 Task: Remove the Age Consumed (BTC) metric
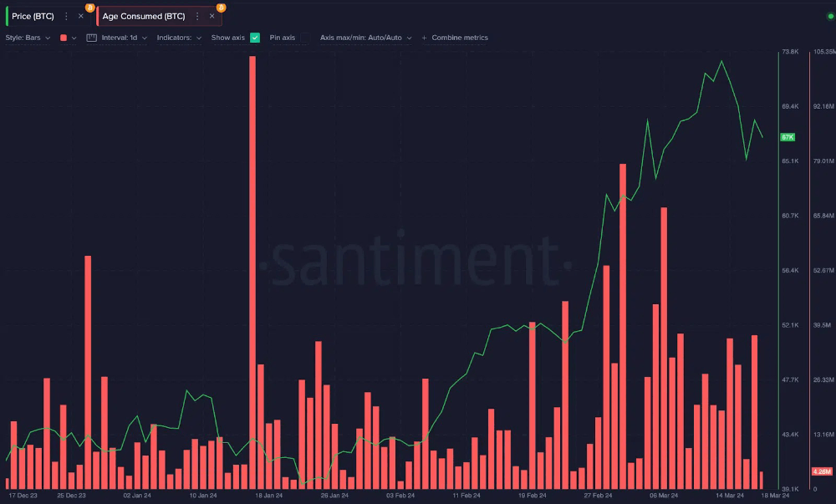point(212,17)
